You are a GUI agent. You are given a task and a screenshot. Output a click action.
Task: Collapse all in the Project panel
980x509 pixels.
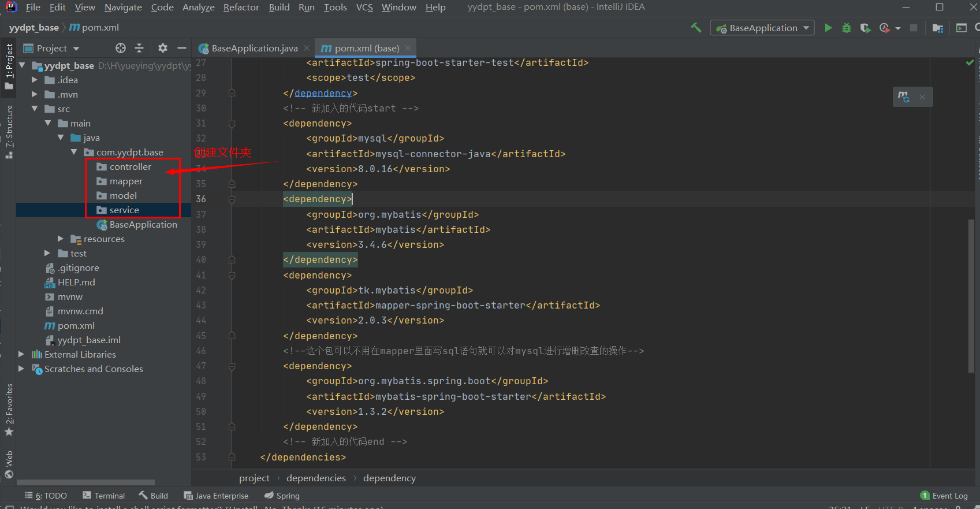point(139,48)
